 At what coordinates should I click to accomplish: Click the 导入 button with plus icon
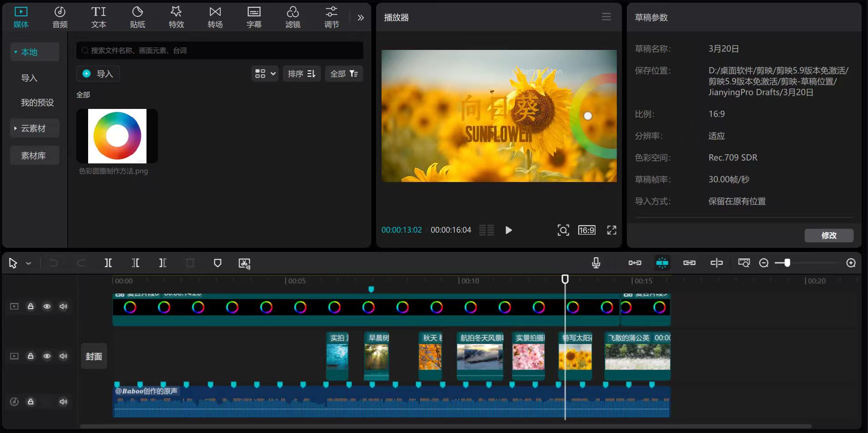click(x=98, y=74)
